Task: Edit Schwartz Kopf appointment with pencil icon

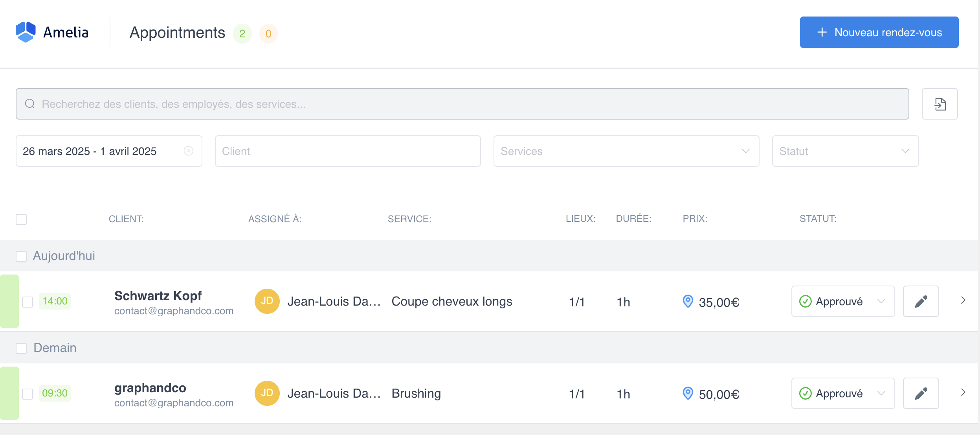Action: coord(921,302)
